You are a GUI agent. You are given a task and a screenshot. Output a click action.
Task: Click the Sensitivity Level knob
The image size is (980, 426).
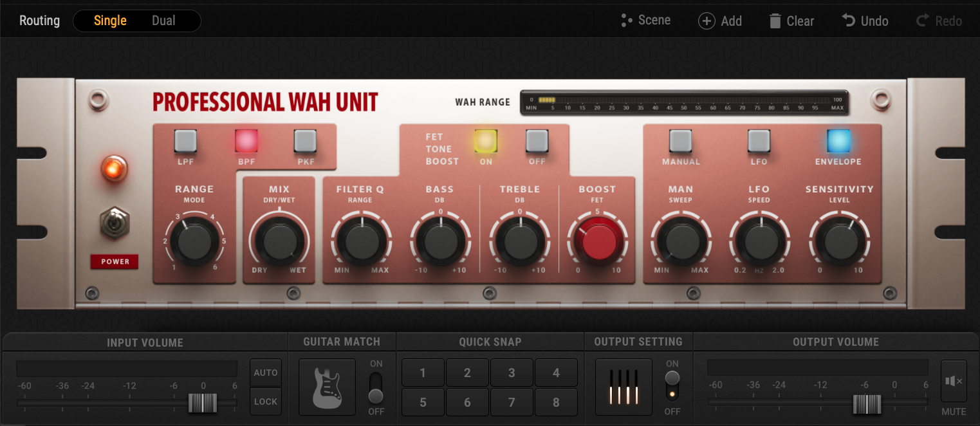pyautogui.click(x=839, y=241)
